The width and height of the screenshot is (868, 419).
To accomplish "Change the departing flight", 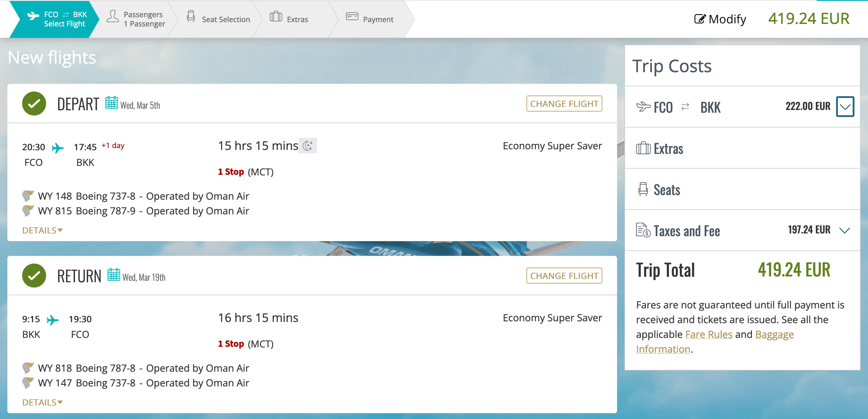I will point(564,104).
